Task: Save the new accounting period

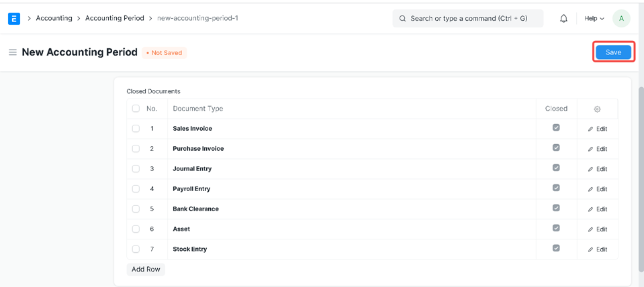Action: pyautogui.click(x=612, y=52)
